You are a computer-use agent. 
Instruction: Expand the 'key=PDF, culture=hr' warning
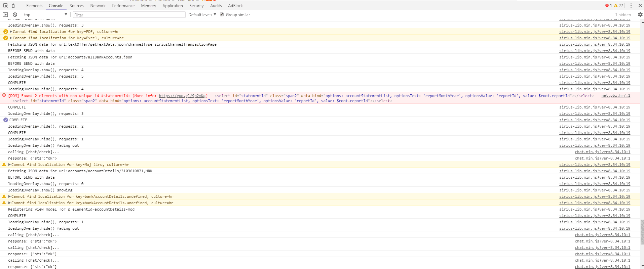[11, 32]
